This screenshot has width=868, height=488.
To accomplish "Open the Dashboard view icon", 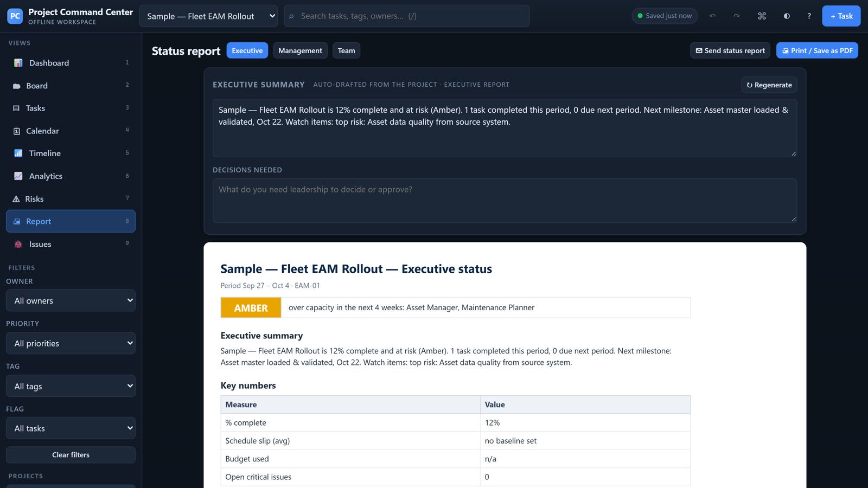I will 18,63.
